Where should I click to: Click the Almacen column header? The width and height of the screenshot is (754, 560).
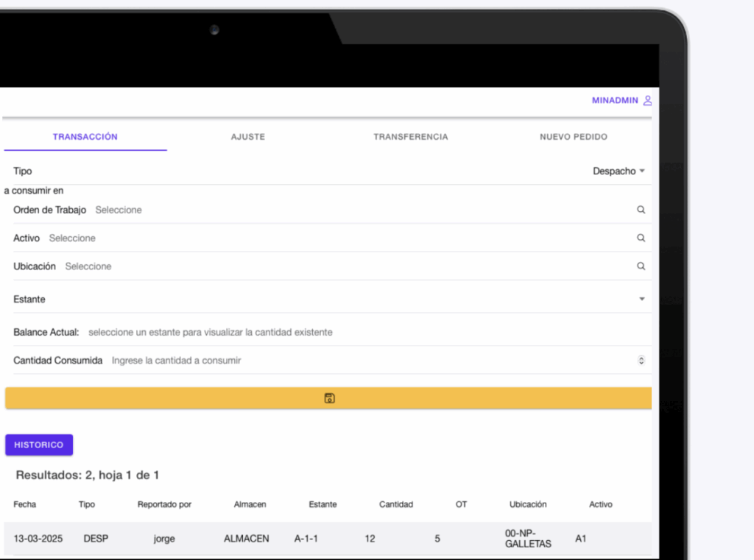250,504
